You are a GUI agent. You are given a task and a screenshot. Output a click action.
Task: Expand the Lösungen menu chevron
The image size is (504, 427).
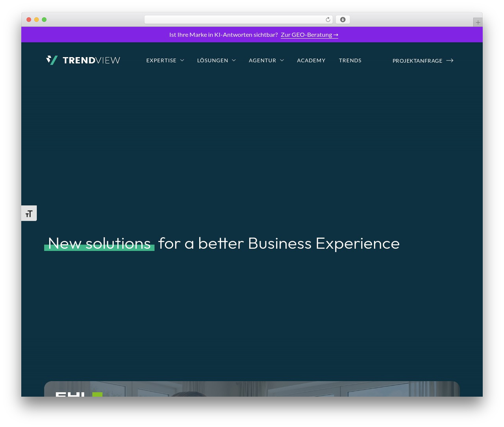[x=234, y=60]
